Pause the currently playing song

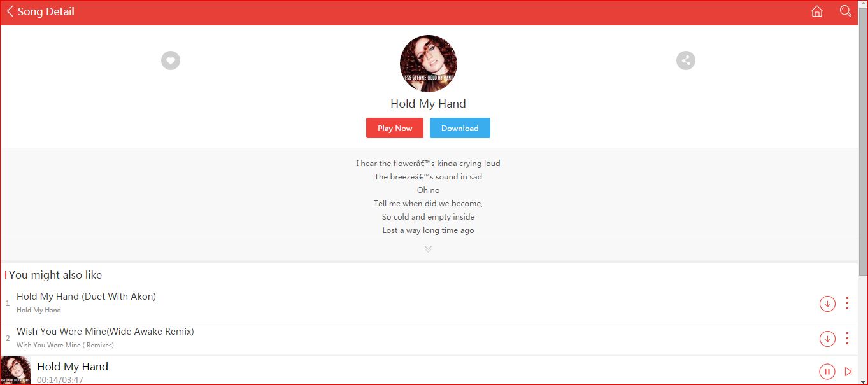click(827, 372)
